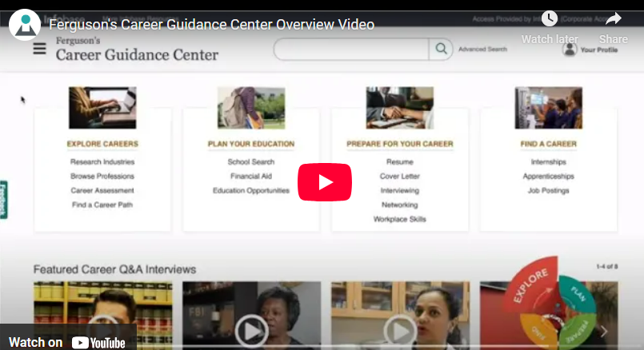Click the Plan segment of the wheel
Viewport: 644px width, 350px height.
[x=578, y=294]
